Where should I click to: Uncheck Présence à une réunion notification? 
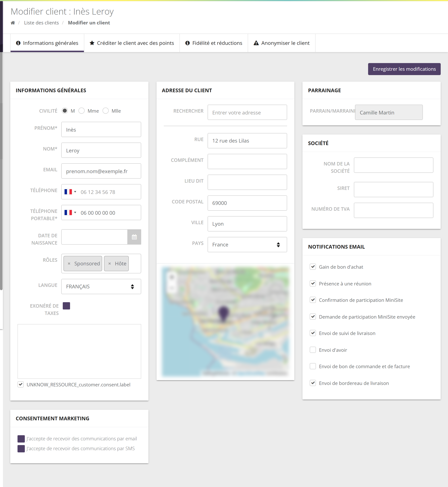pyautogui.click(x=313, y=283)
